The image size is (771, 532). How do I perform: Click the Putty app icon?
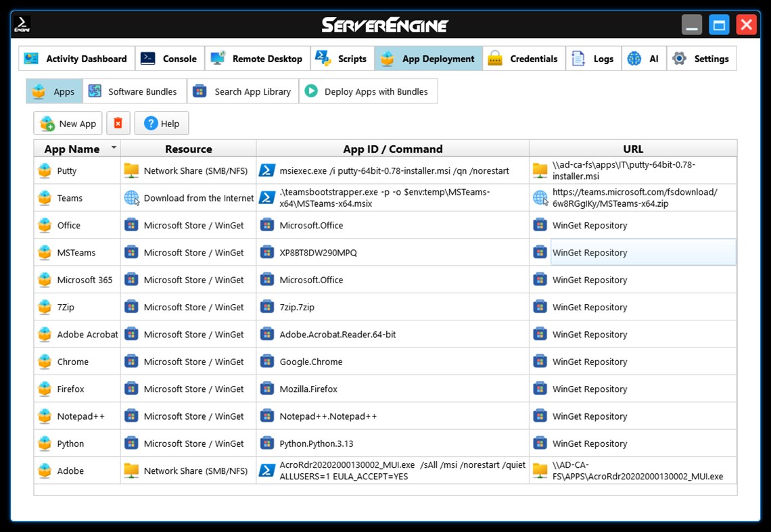click(44, 170)
